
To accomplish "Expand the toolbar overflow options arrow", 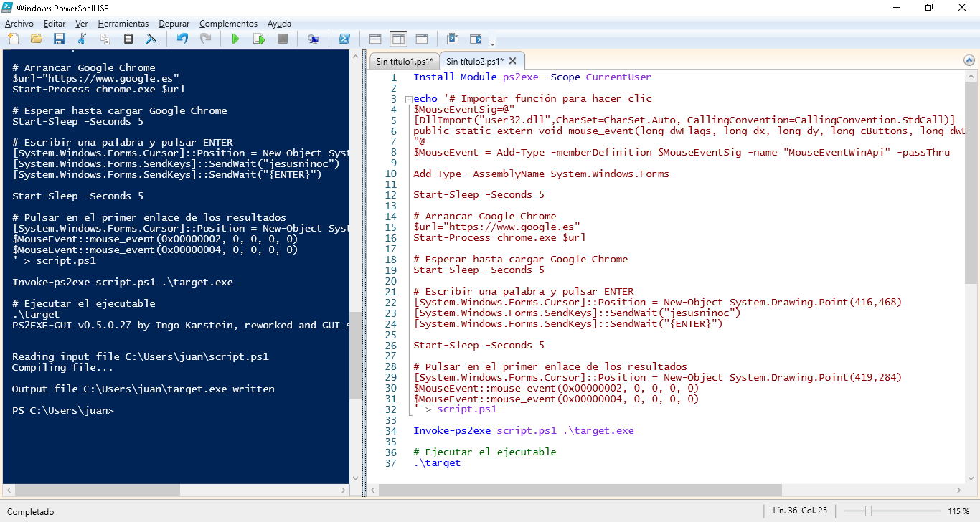I will [493, 43].
